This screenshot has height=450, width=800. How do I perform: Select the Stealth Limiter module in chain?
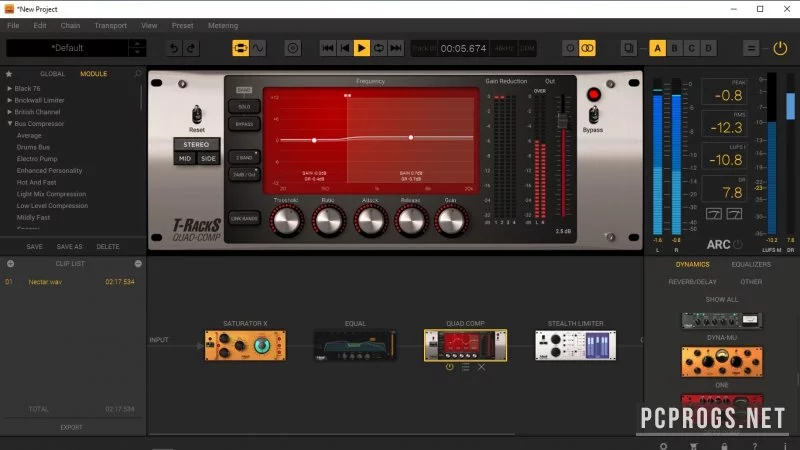coord(576,345)
